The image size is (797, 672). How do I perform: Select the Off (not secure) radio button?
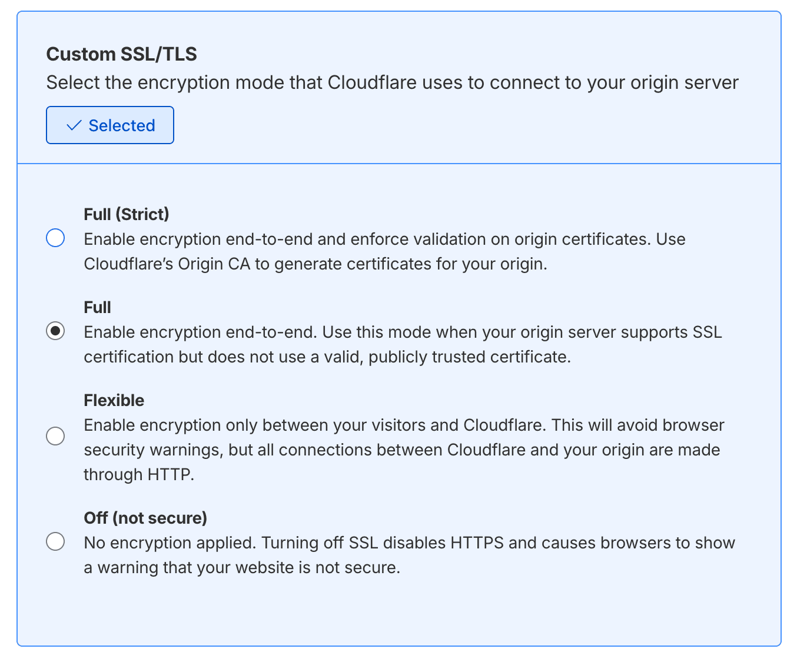point(55,541)
